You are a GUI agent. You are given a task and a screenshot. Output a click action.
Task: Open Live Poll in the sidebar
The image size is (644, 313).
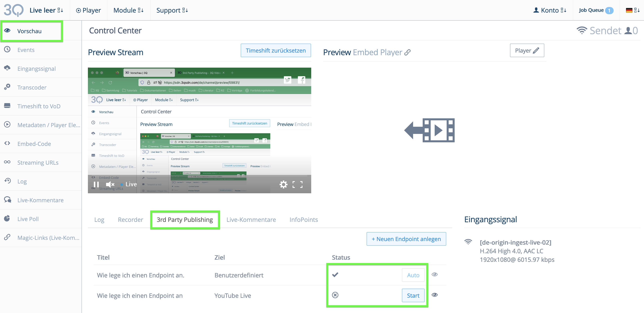pos(41,219)
